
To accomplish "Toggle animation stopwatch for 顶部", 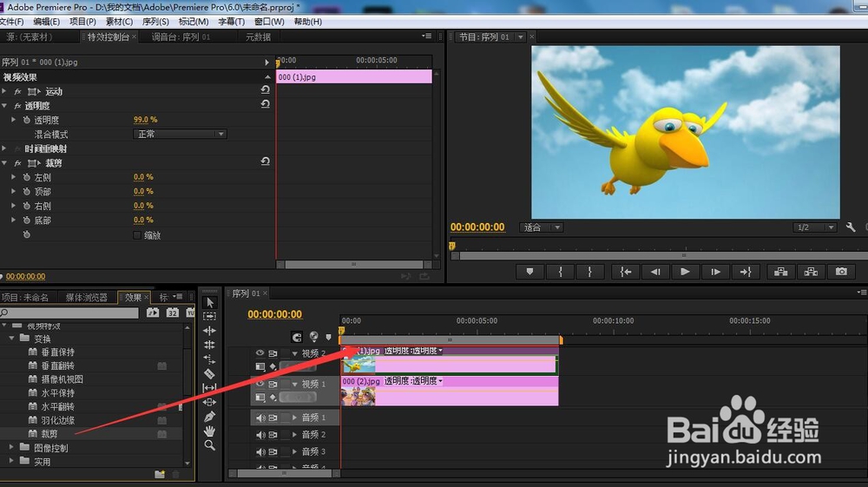I will pos(27,192).
